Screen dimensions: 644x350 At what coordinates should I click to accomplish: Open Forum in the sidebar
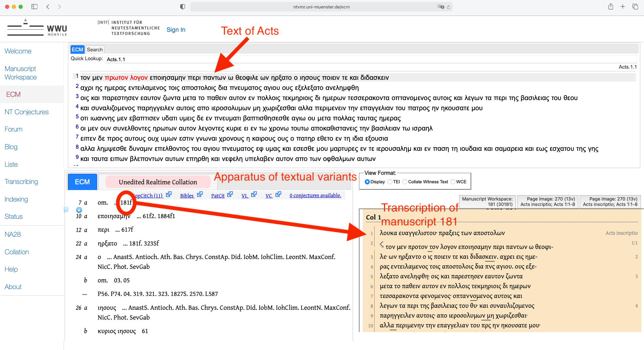coord(14,129)
